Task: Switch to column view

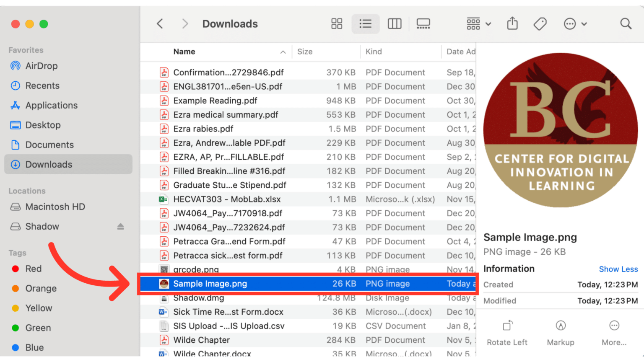Action: pyautogui.click(x=394, y=23)
